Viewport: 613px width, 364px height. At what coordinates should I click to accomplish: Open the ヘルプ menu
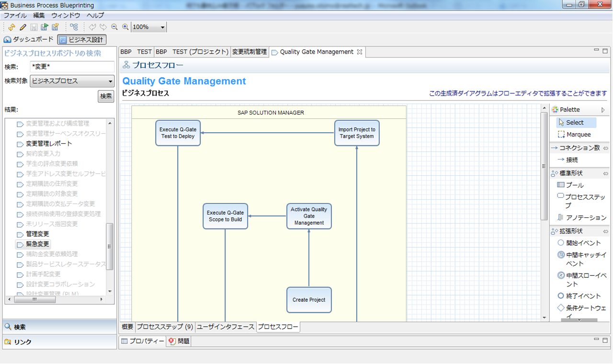(95, 15)
